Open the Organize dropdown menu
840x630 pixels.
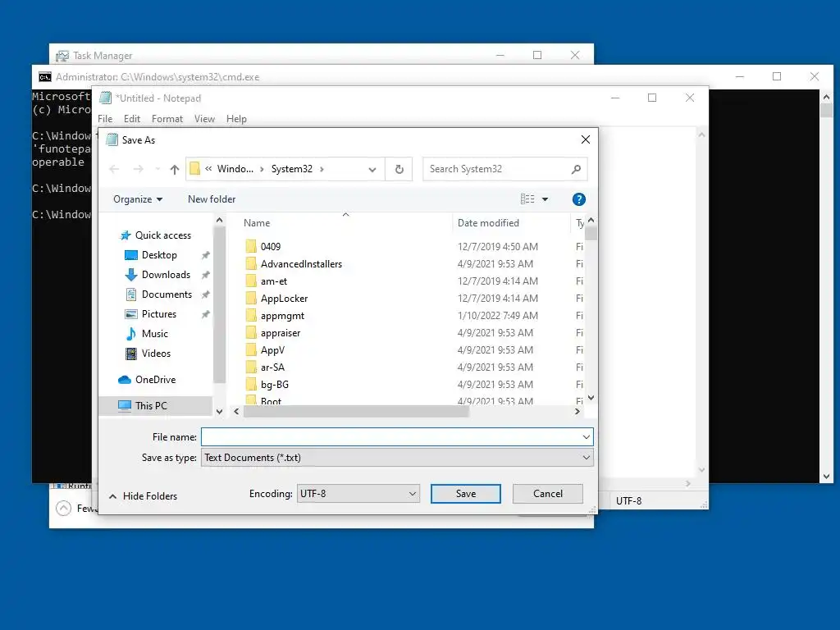(138, 199)
